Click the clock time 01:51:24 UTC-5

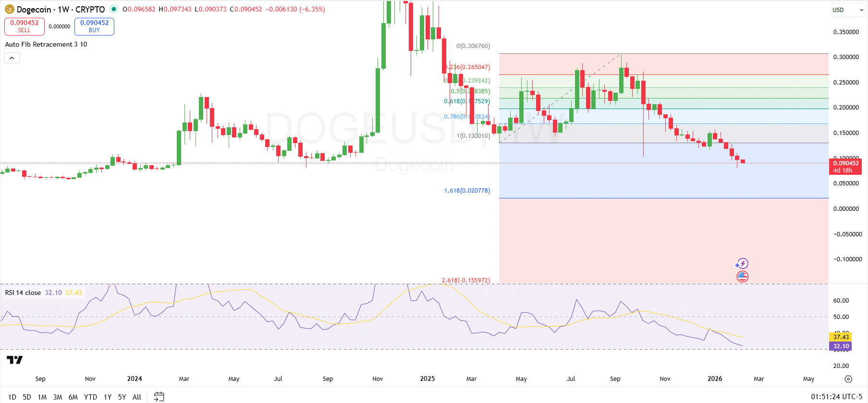837,397
